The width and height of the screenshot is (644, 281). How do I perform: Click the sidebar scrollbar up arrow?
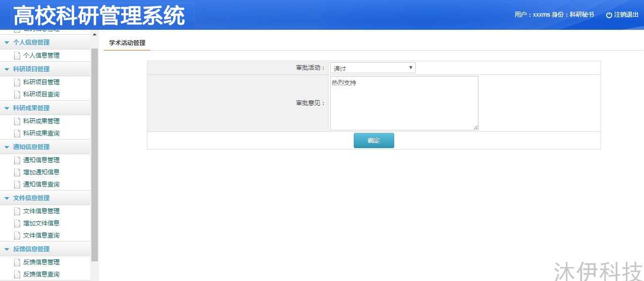point(94,34)
